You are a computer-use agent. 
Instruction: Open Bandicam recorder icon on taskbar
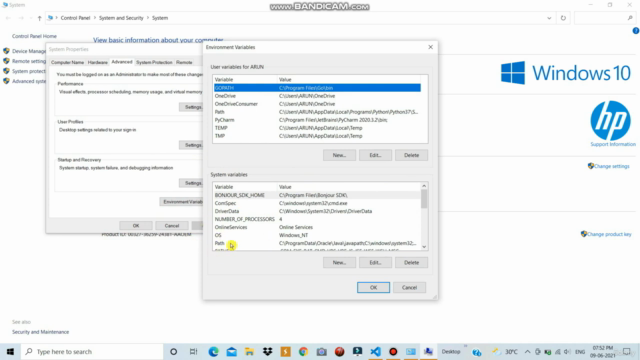(x=393, y=351)
